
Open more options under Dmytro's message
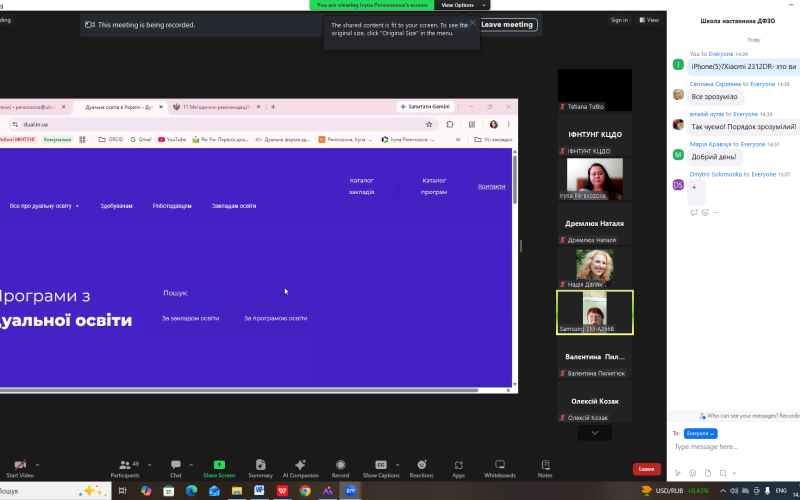[716, 212]
